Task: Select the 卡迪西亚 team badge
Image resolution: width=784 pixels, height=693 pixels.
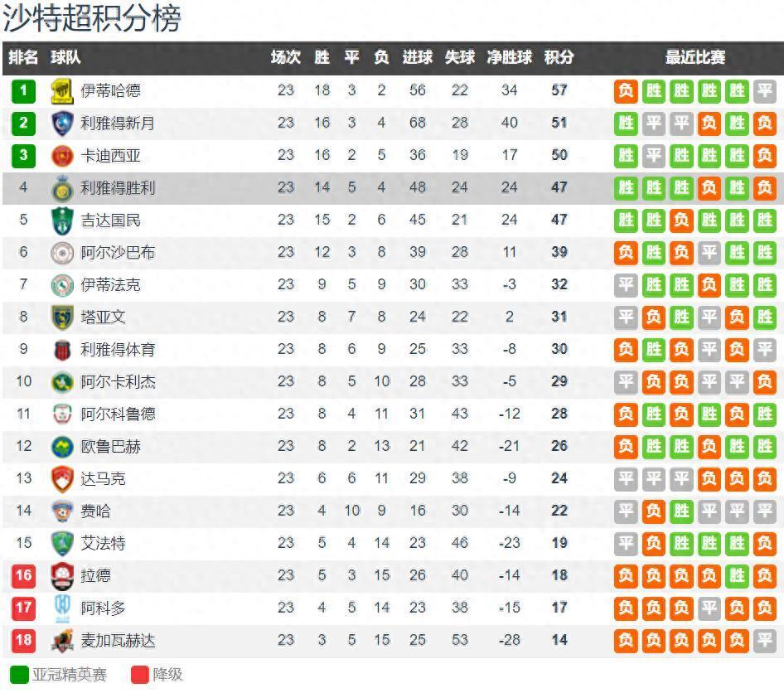Action: 62,156
